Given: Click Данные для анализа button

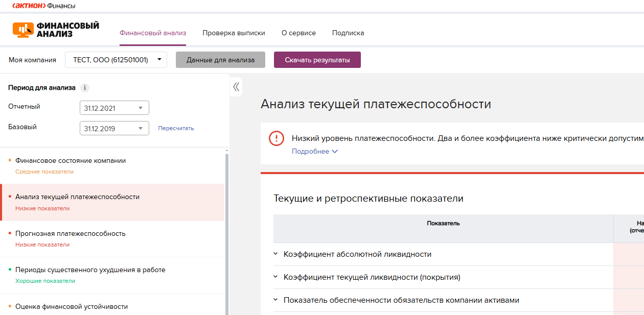Looking at the screenshot, I should point(220,60).
